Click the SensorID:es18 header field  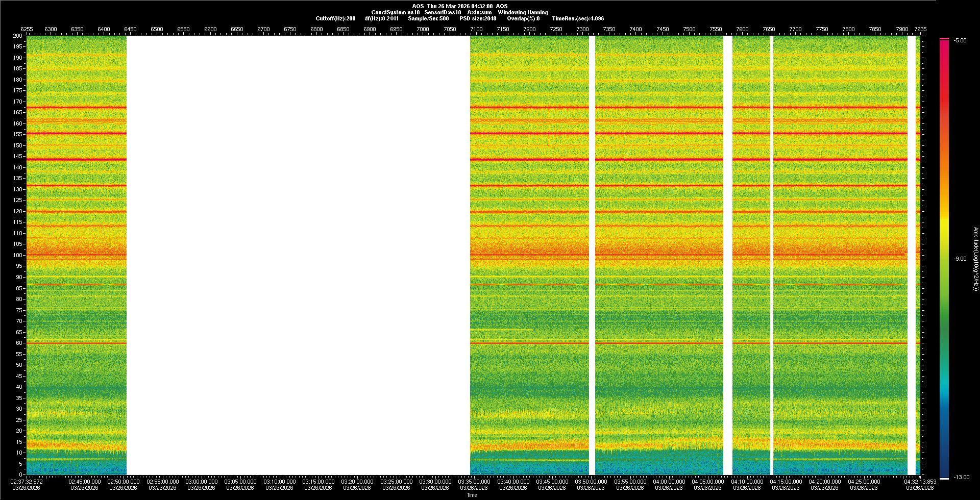443,12
